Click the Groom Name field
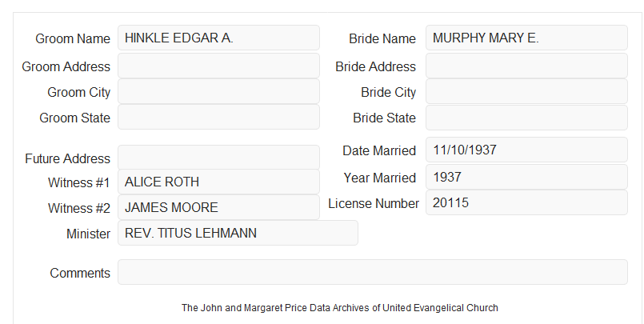 [218, 38]
